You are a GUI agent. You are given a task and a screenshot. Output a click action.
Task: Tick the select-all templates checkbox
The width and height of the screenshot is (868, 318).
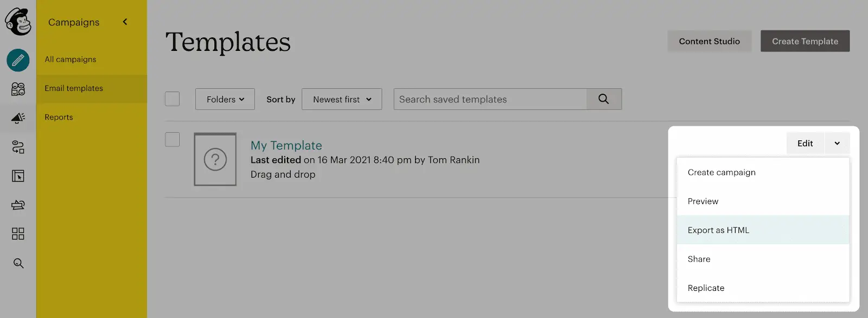coord(173,99)
